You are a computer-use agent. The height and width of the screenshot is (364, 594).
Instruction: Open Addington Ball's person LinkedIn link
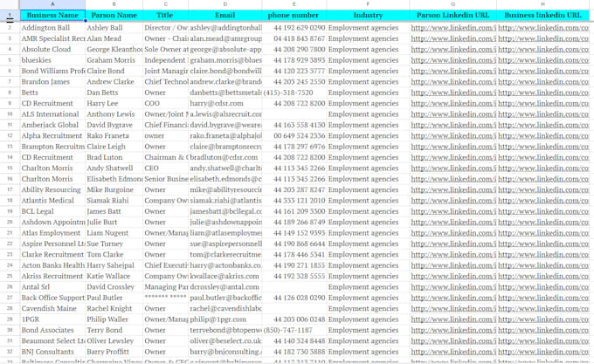(x=453, y=28)
